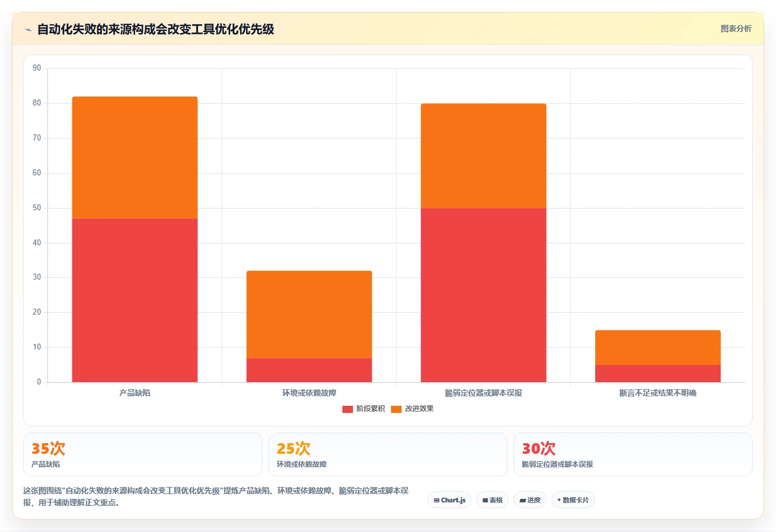The image size is (776, 532).
Task: Click the 35次 data card value
Action: tap(48, 448)
